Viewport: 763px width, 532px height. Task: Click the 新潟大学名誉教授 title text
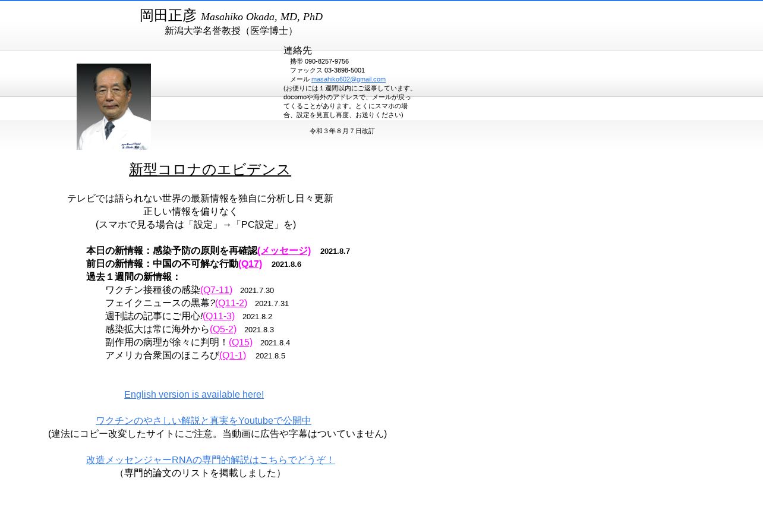point(231,31)
